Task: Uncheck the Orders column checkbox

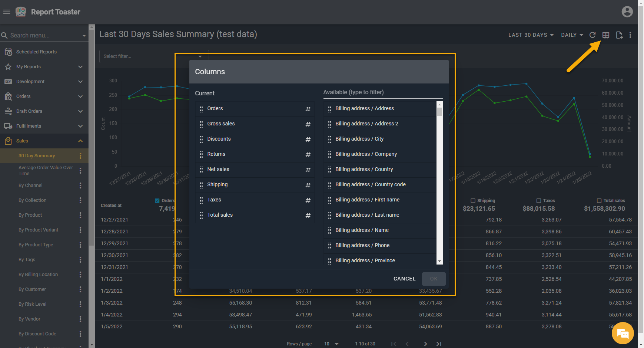Action: click(x=157, y=201)
